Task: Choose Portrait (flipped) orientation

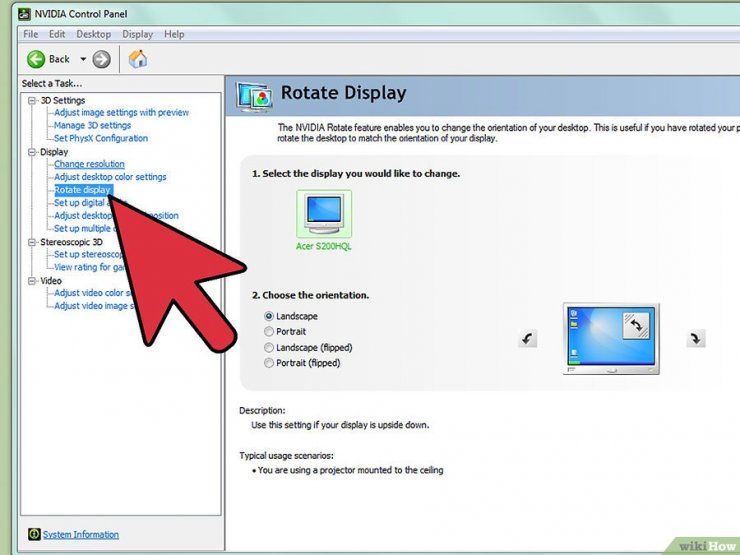Action: click(x=269, y=363)
